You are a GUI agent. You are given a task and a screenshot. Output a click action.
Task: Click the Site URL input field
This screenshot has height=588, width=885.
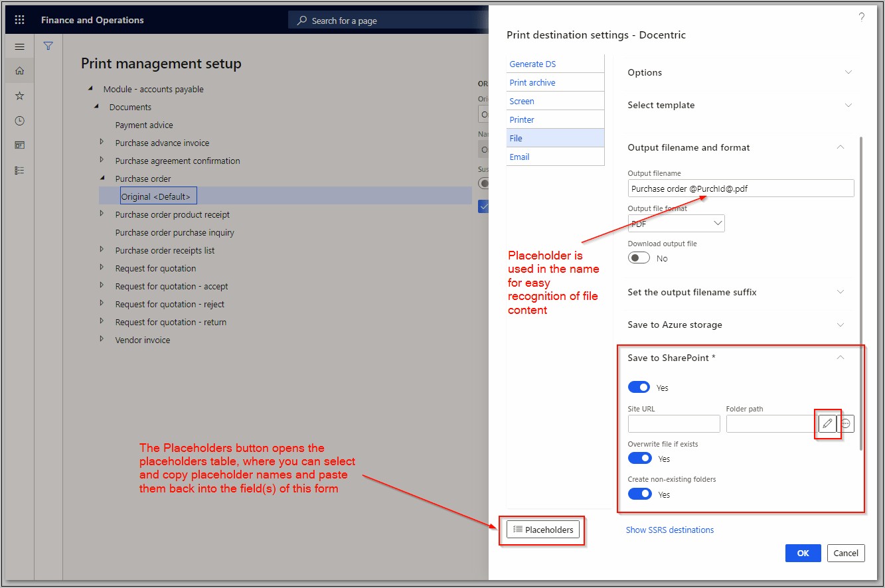pyautogui.click(x=674, y=423)
